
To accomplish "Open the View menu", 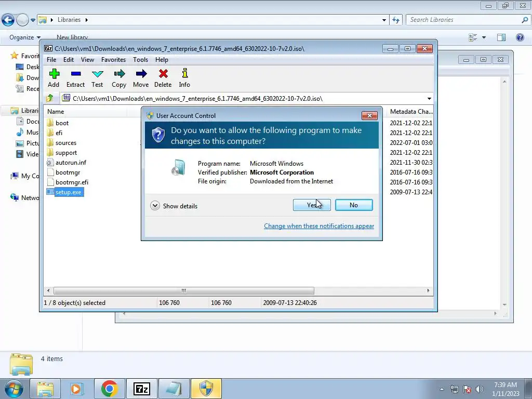I will point(87,60).
